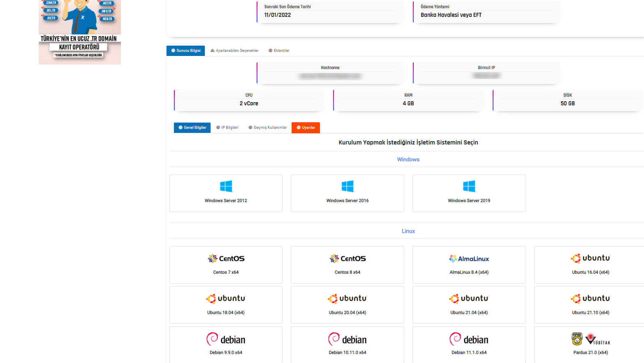The height and width of the screenshot is (363, 644).
Task: Select CentOS logo for Centos 8 x64
Action: click(347, 258)
